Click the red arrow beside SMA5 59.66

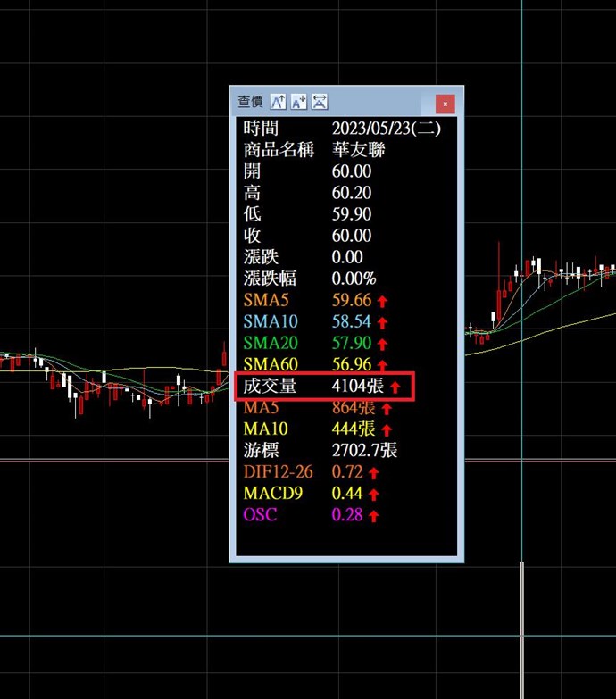pyautogui.click(x=382, y=301)
